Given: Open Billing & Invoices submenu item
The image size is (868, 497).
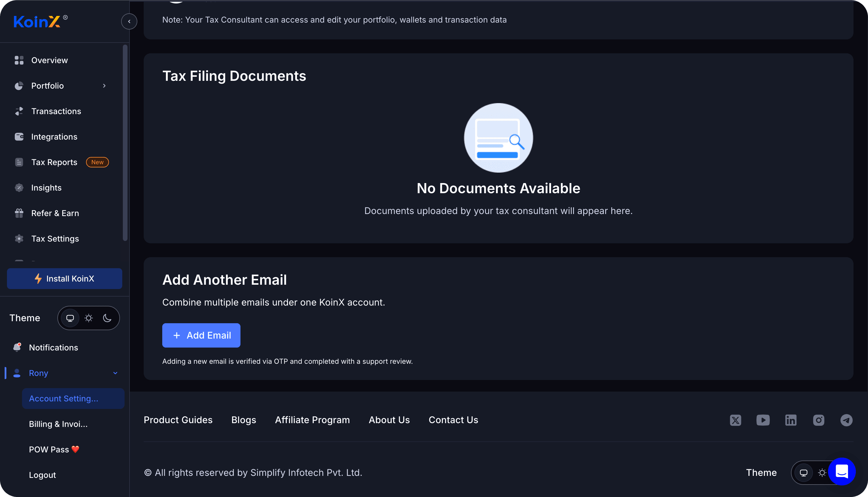Looking at the screenshot, I should point(59,424).
